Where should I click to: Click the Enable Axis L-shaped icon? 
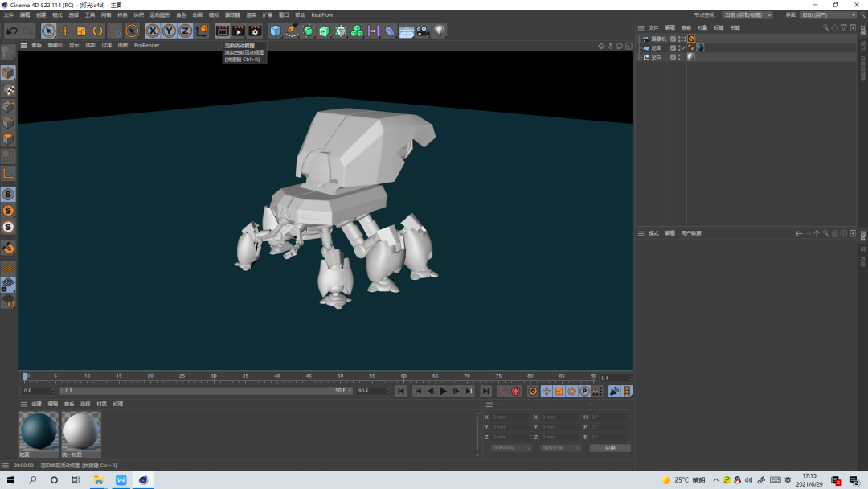click(x=8, y=174)
